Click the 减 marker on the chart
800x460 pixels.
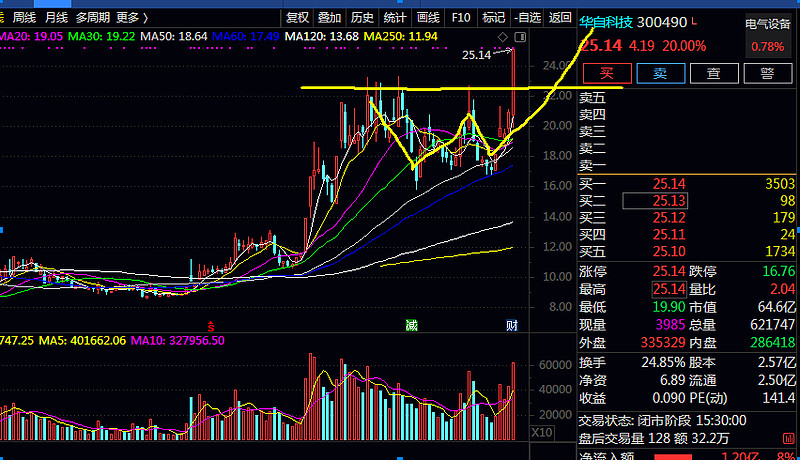point(411,325)
